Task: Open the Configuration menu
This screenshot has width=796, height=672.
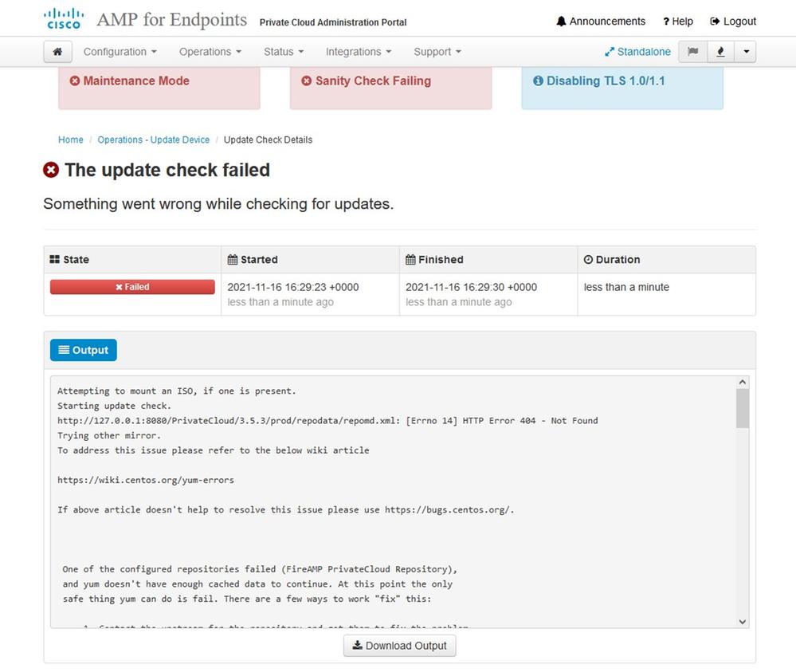Action: click(x=120, y=52)
